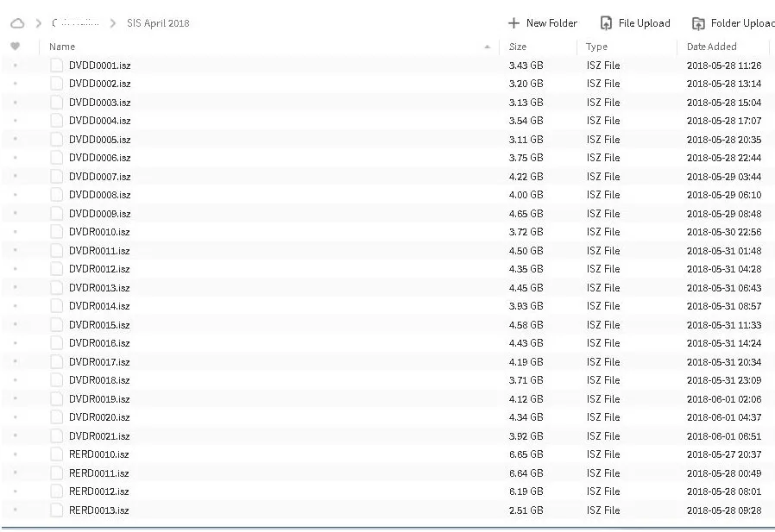The width and height of the screenshot is (775, 532).
Task: Select the file DVDD0003.isz
Action: point(100,103)
